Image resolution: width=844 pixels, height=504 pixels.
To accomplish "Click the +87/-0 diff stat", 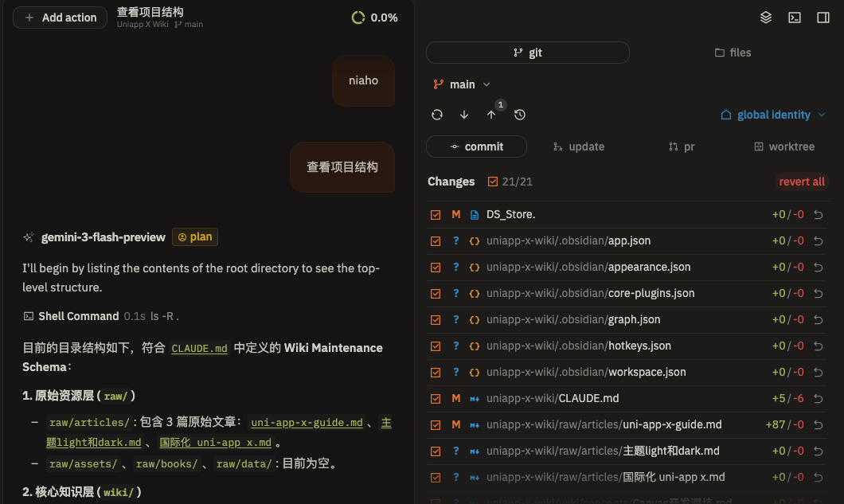I will [x=784, y=425].
